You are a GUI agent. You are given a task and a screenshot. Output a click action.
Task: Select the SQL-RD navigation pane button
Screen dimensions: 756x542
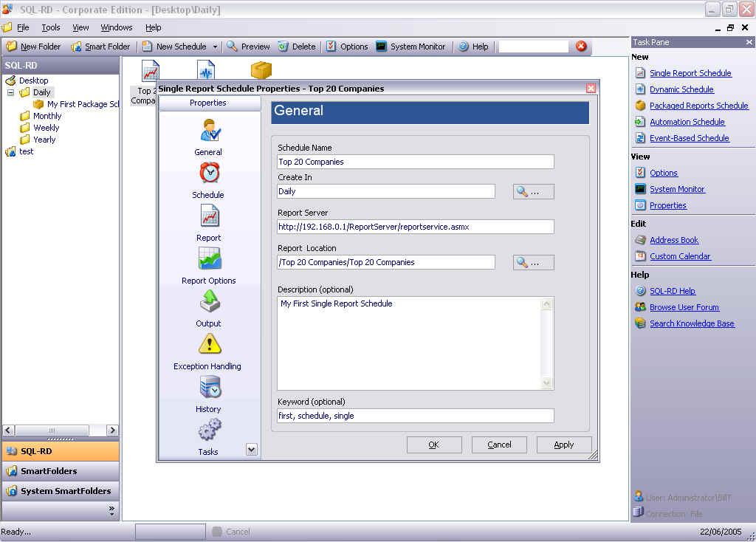coord(61,451)
